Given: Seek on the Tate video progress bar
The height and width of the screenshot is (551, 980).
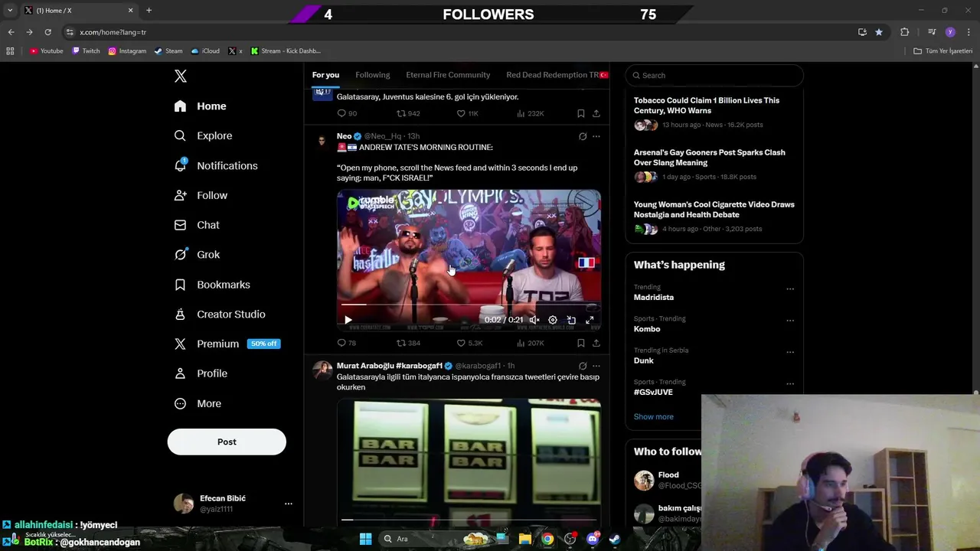Looking at the screenshot, I should coord(469,305).
